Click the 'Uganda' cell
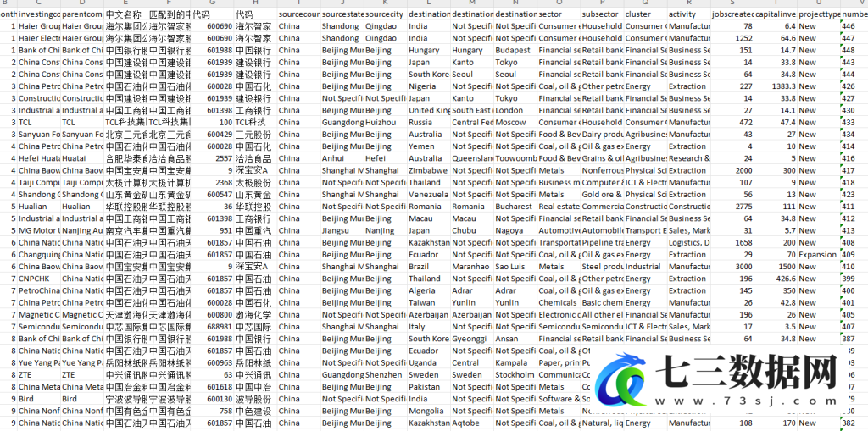This screenshot has height=431, width=868. [428, 363]
